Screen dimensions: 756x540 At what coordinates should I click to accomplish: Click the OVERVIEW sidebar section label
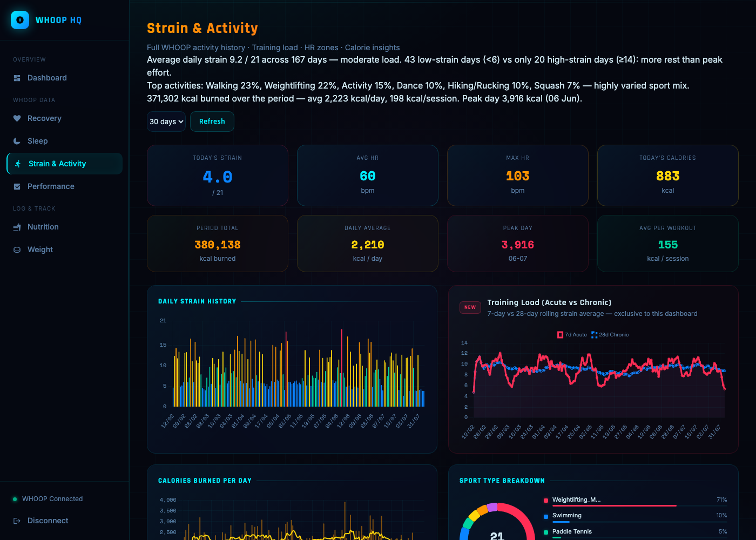[30, 59]
